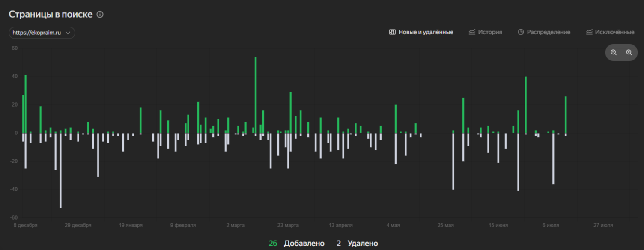Click the Исключённые graph icon
Screen dimensions: 644x250
(589, 32)
